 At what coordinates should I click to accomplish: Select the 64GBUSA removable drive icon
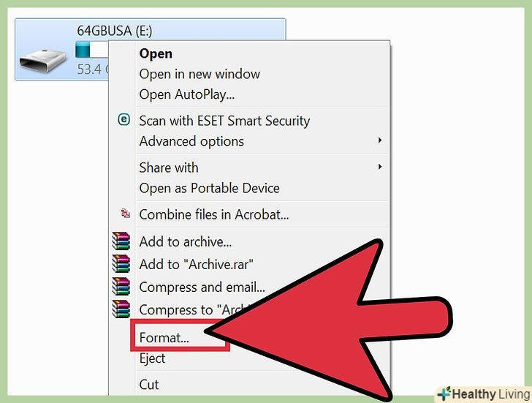(x=42, y=61)
